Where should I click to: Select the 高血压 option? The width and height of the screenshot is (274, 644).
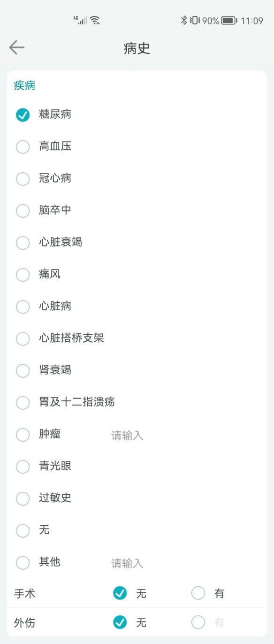click(x=23, y=146)
